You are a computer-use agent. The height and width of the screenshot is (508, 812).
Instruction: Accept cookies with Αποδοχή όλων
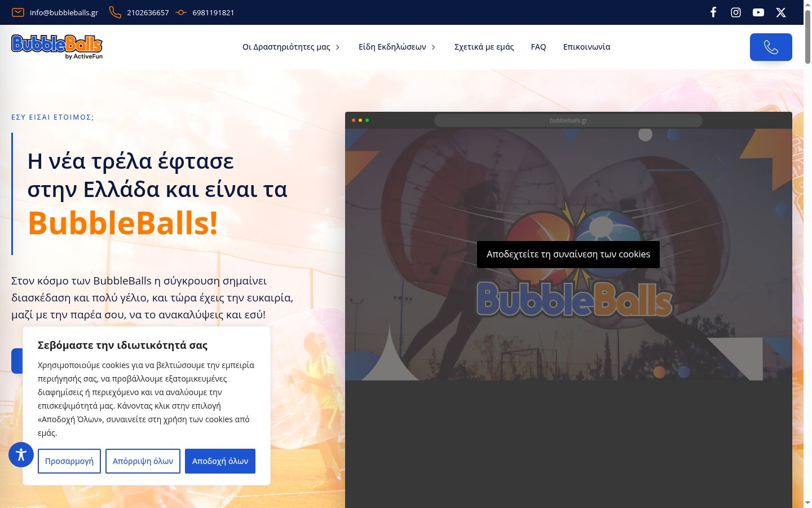click(220, 461)
